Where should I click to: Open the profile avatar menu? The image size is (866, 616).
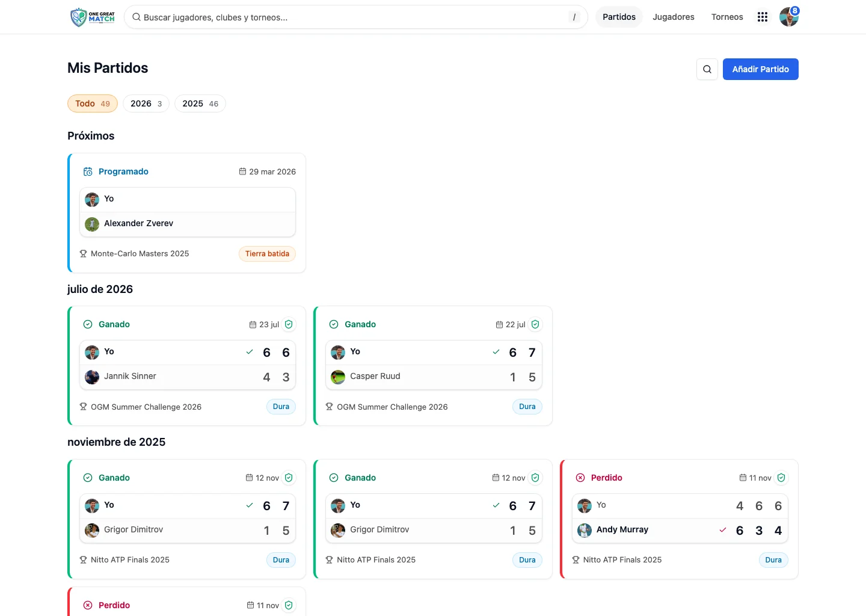[x=788, y=17]
